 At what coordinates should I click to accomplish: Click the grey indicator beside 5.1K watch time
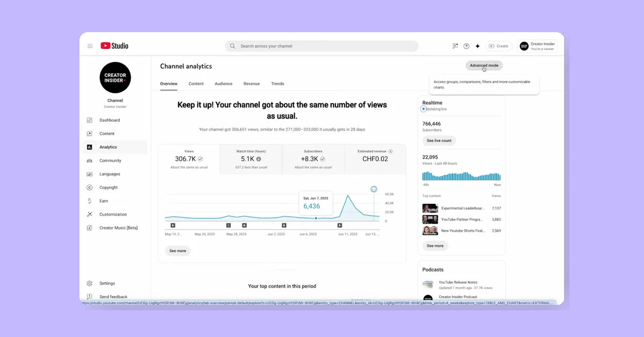pos(259,159)
